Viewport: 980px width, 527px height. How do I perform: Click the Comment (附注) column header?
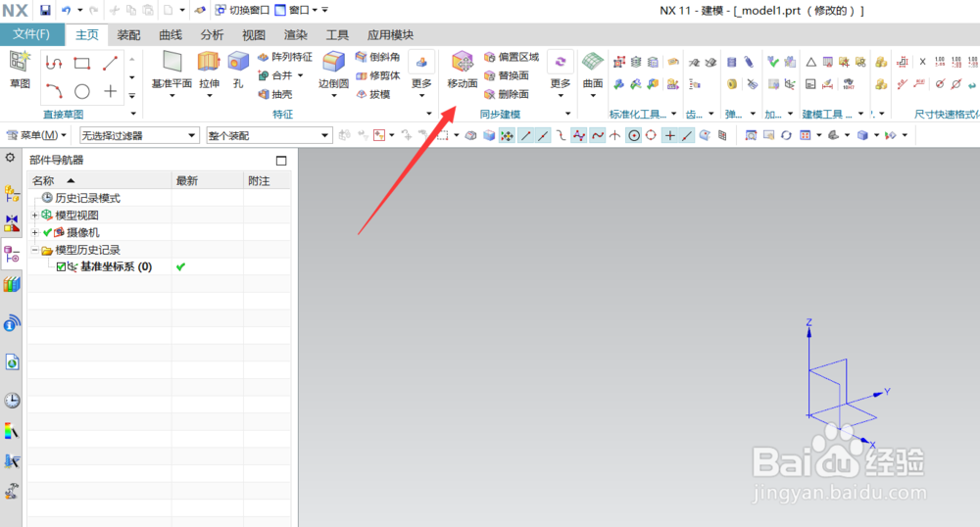point(267,180)
